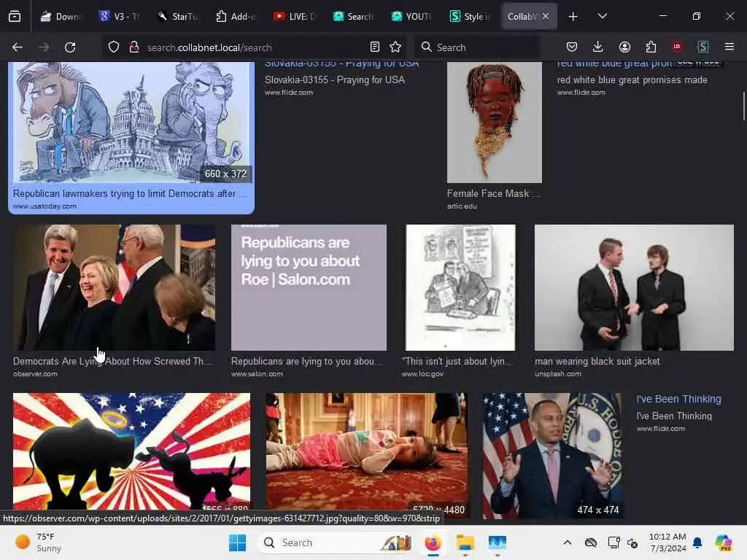Switch to the Style tab
747x560 pixels.
click(471, 16)
